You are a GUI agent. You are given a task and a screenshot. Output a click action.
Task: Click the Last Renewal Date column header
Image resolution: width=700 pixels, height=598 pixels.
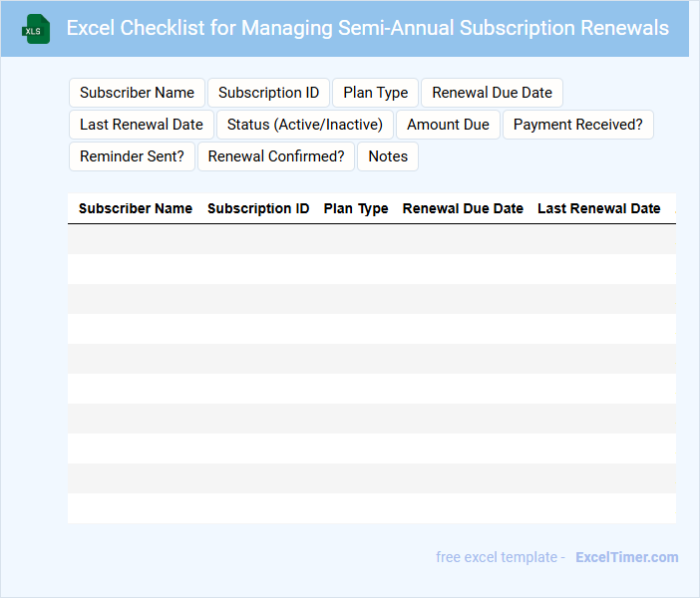(x=598, y=208)
